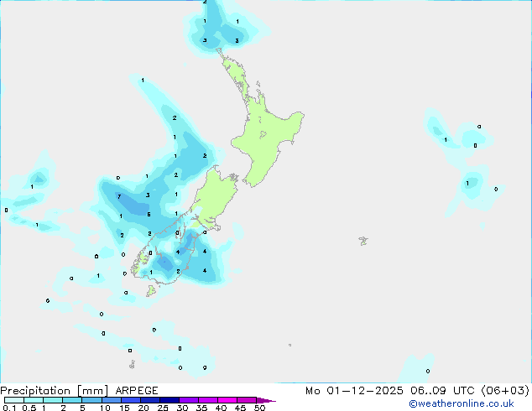Pick the 35–40 mm legend swatch
Image resolution: width=532 pixels, height=411 pixels.
(208, 400)
